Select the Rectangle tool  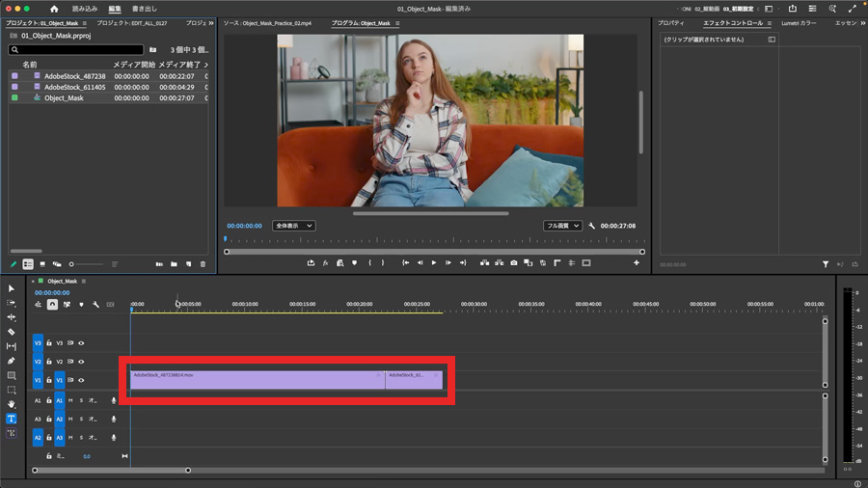[11, 375]
